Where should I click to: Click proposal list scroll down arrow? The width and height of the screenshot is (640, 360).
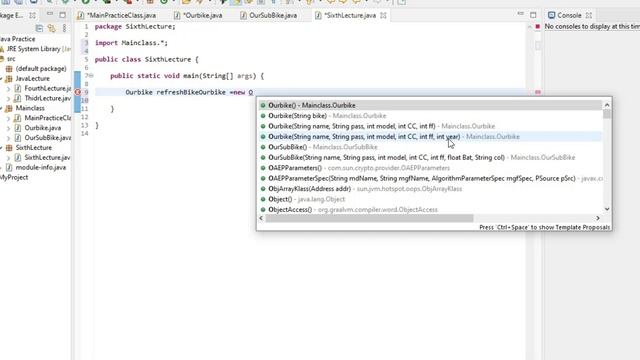point(607,209)
